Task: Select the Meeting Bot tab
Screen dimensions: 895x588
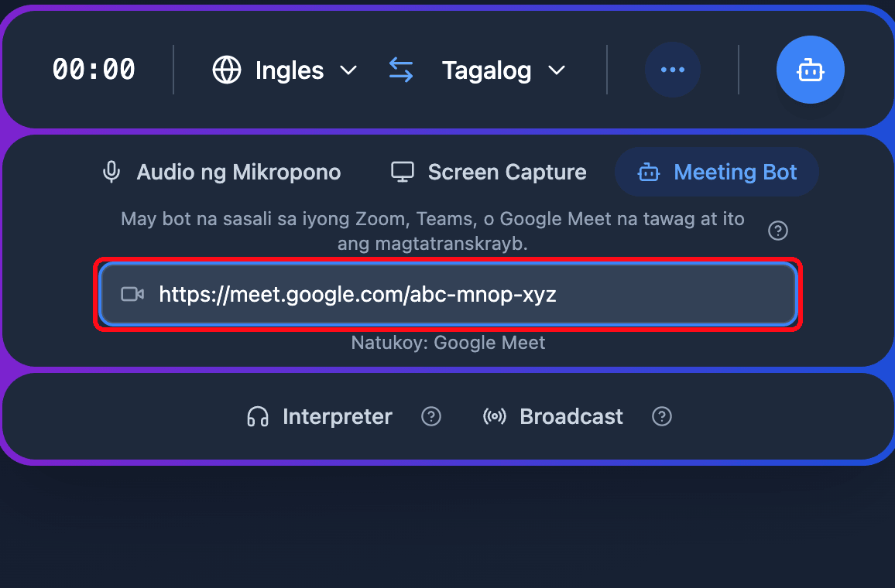Action: [716, 172]
